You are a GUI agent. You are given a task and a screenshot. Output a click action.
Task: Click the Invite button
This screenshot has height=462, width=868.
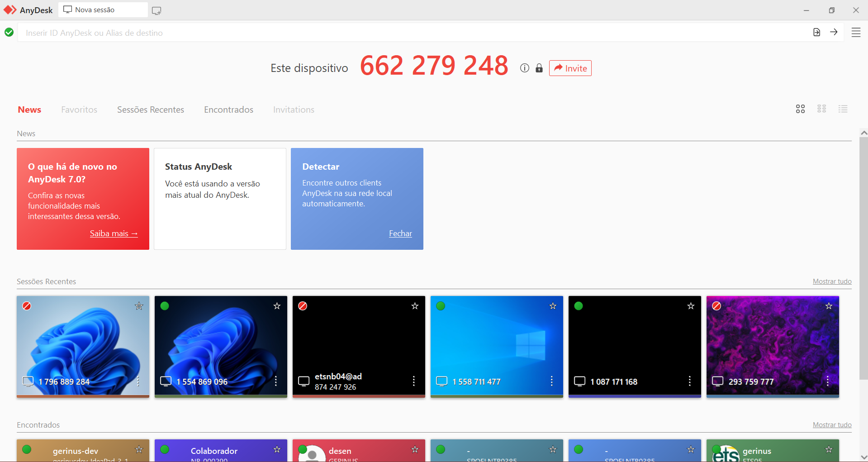tap(570, 68)
